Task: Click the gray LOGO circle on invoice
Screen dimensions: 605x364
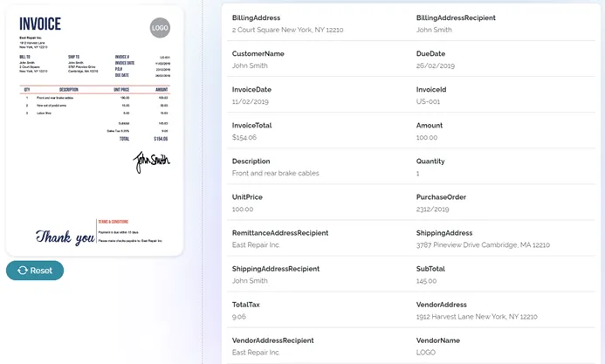Action: coord(160,28)
